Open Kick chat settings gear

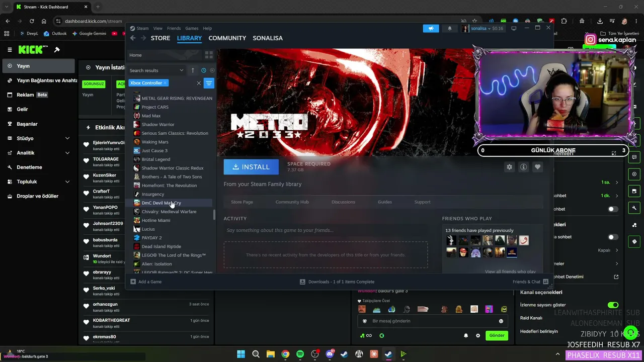pos(478,335)
